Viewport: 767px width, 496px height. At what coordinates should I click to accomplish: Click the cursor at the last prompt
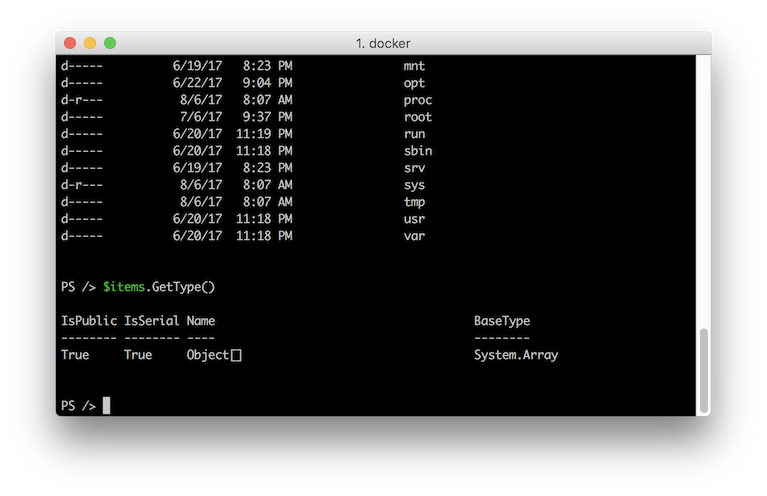pos(107,406)
